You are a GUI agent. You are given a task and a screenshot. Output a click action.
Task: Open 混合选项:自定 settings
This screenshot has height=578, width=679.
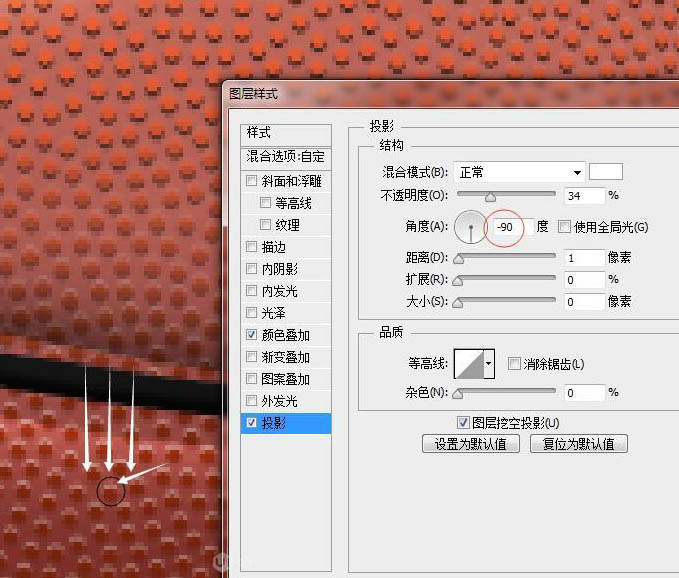[286, 157]
